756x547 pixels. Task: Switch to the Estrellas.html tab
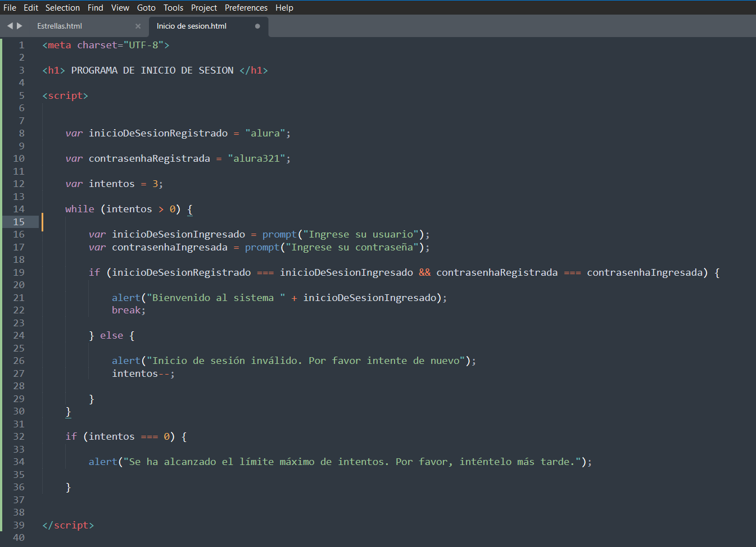coord(60,26)
